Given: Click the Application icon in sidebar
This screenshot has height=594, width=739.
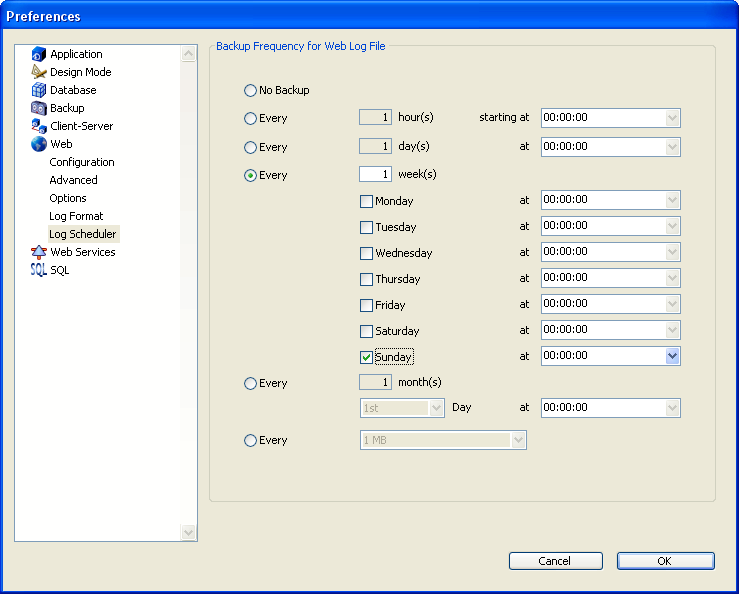Looking at the screenshot, I should [x=39, y=54].
